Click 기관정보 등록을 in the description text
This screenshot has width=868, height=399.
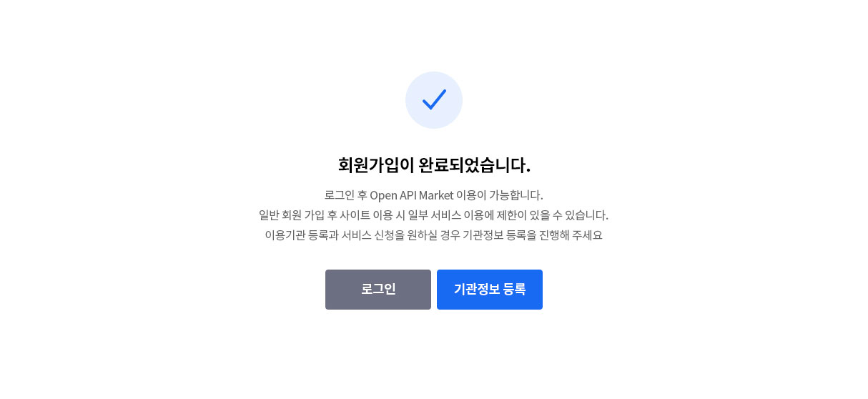[499, 235]
